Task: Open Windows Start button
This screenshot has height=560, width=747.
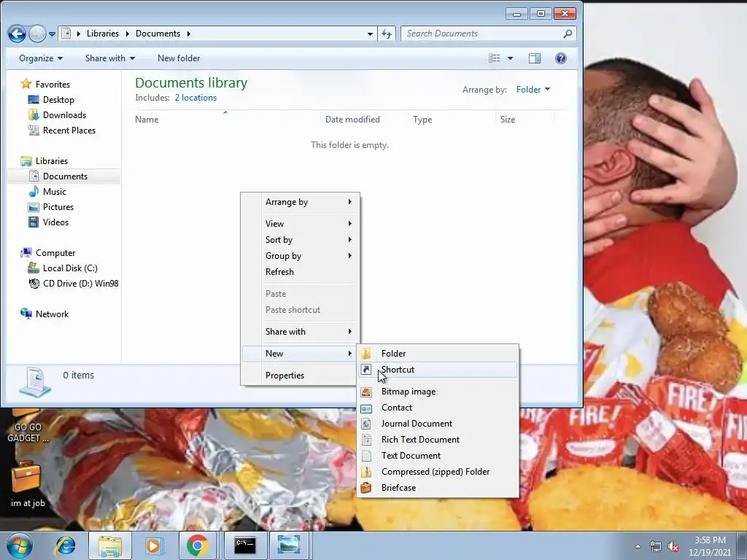Action: click(x=19, y=545)
